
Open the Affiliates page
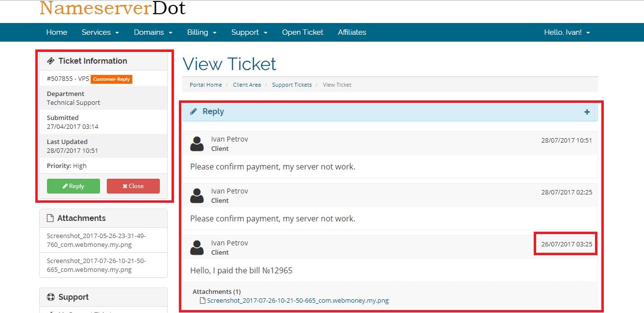(352, 32)
